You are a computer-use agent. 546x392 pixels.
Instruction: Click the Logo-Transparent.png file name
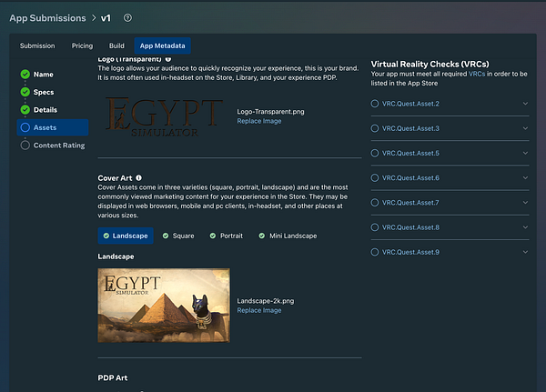click(270, 111)
